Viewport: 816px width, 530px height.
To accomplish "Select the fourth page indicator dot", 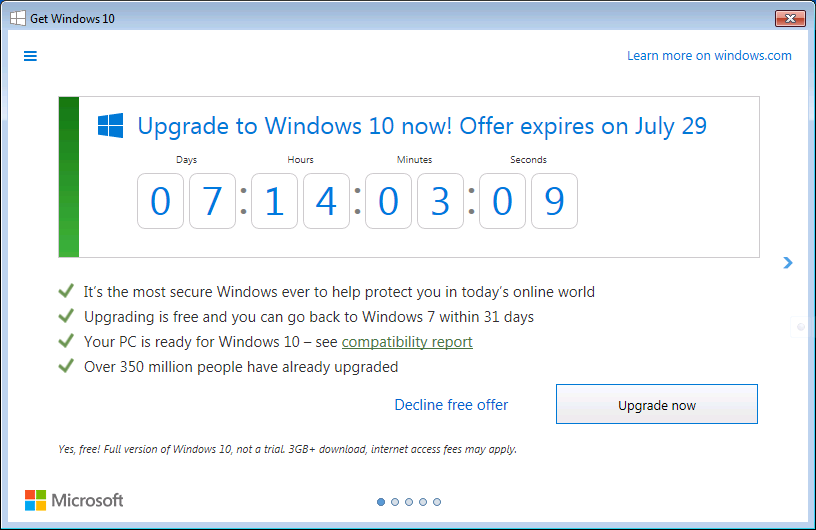I will click(423, 502).
